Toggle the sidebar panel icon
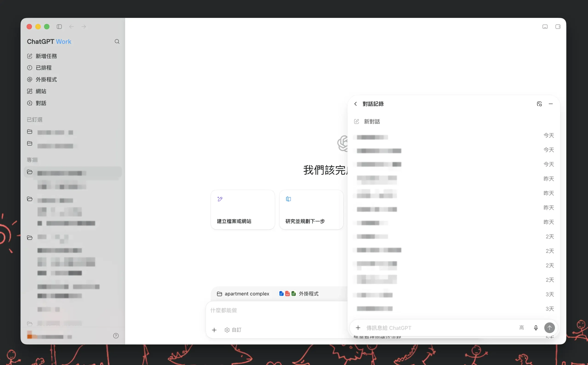 point(59,27)
